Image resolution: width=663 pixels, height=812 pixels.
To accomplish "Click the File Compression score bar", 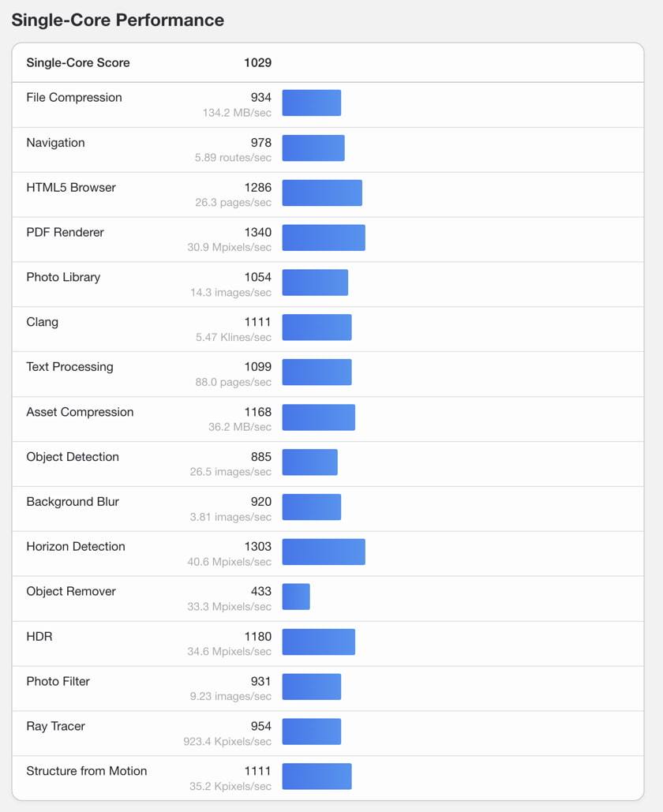I will [311, 103].
